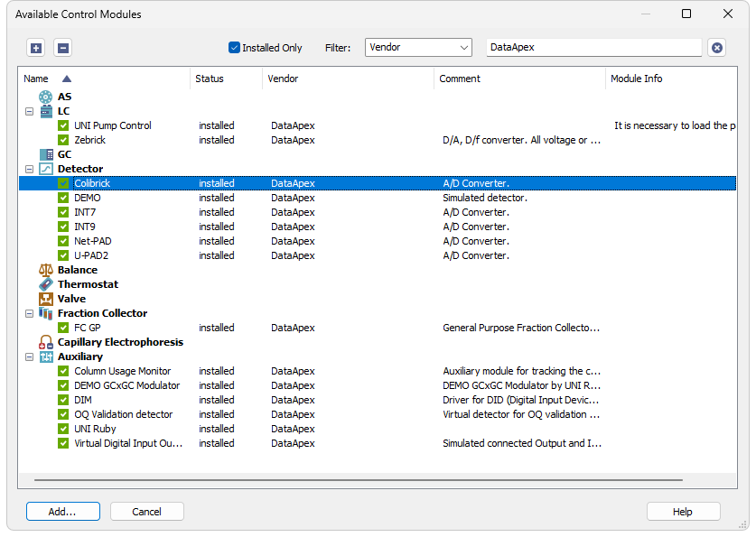Select the Virtual Digital Input Ou... name
The width and height of the screenshot is (756, 537).
(x=128, y=443)
